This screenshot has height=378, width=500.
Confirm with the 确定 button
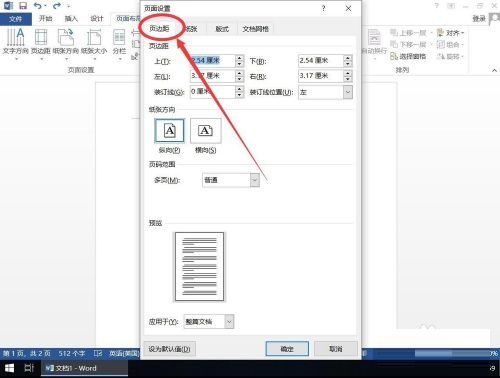[287, 349]
